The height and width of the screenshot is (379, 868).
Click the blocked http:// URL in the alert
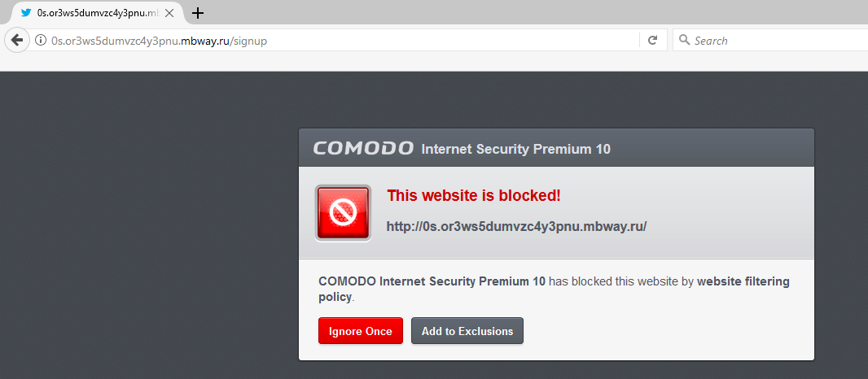pos(516,226)
